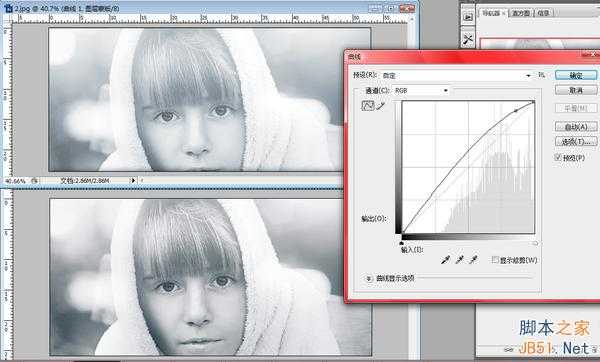
Task: Switch to the 直方图 histogram tab
Action: [x=521, y=13]
